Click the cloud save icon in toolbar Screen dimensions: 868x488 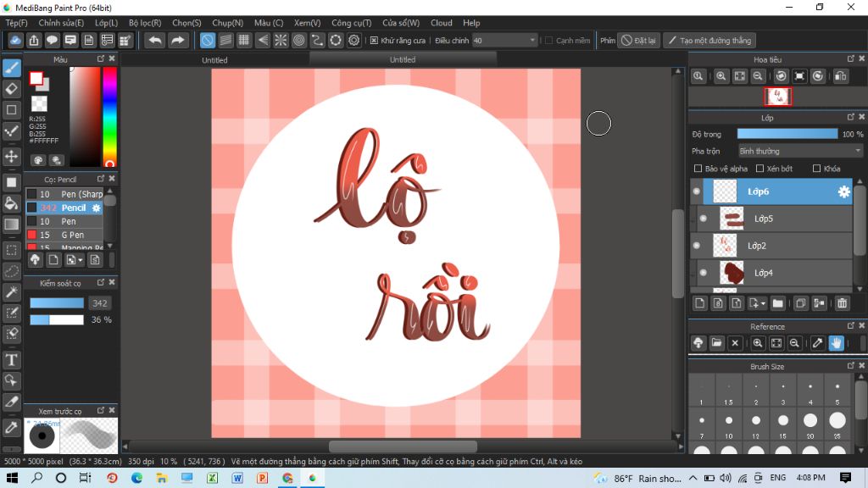15,41
